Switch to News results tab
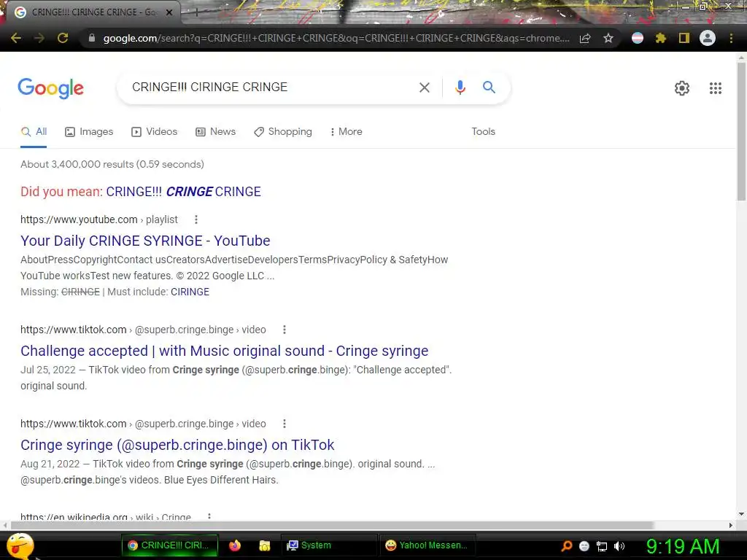The width and height of the screenshot is (747, 560). coord(215,131)
